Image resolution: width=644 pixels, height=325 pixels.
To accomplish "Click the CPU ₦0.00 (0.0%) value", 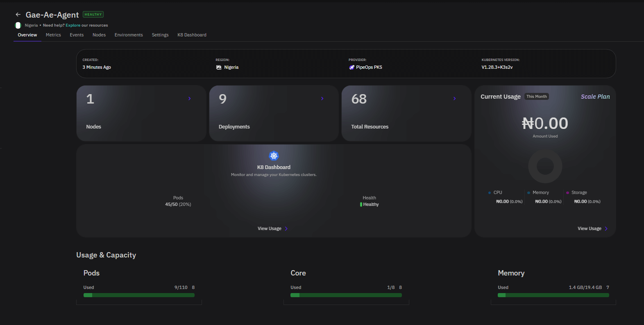I will [509, 202].
